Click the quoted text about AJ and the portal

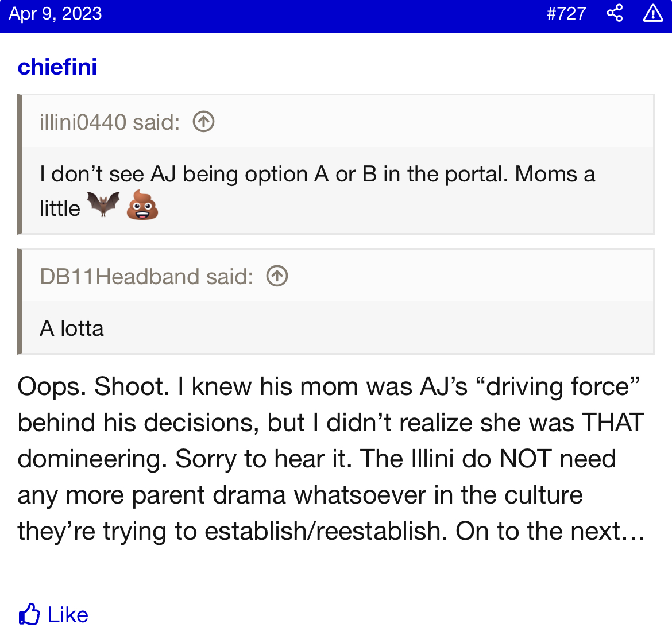pyautogui.click(x=317, y=175)
